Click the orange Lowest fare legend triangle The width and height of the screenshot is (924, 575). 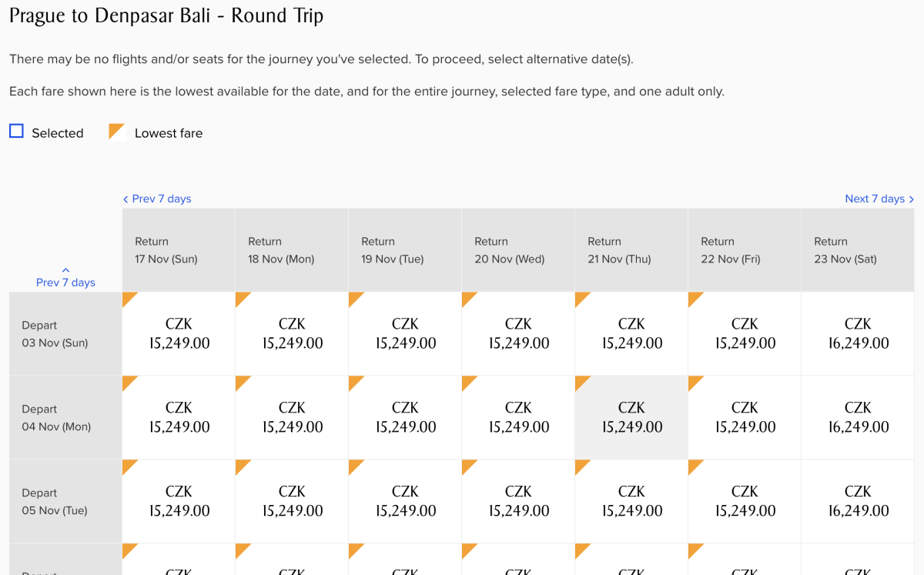tap(117, 132)
